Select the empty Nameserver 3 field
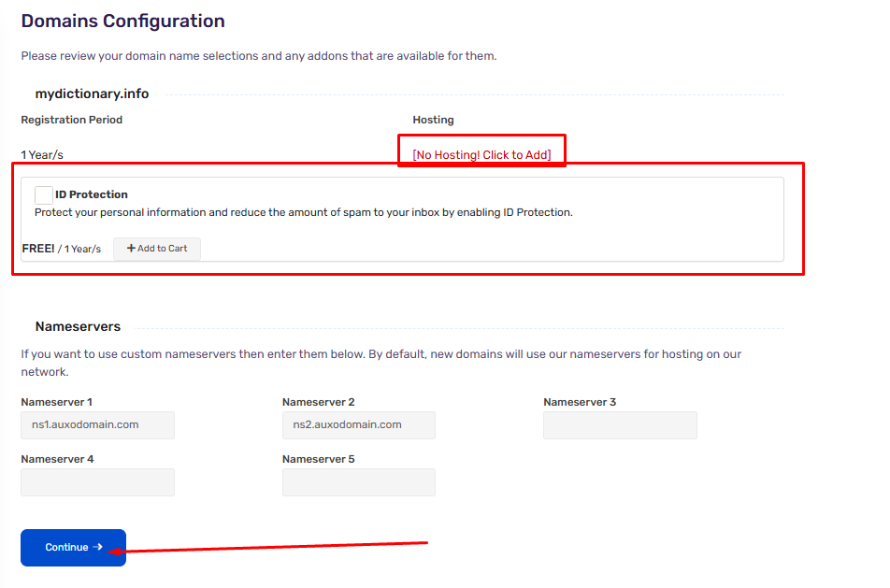 620,425
